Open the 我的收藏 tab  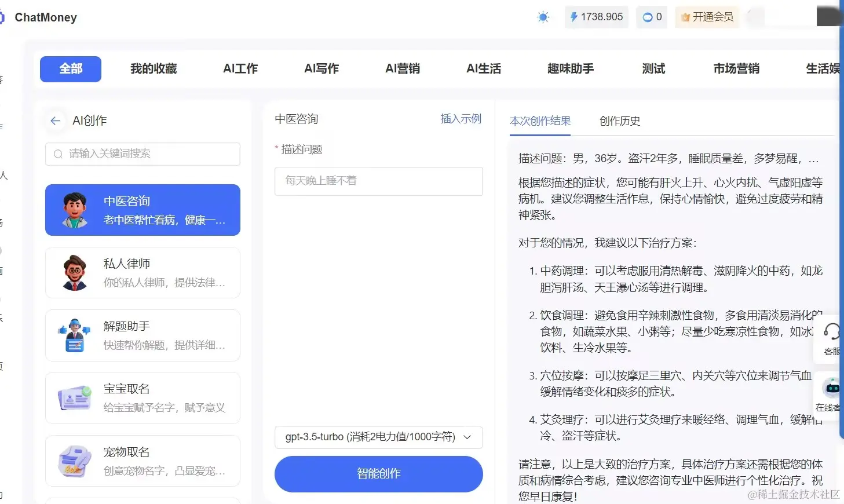[154, 69]
